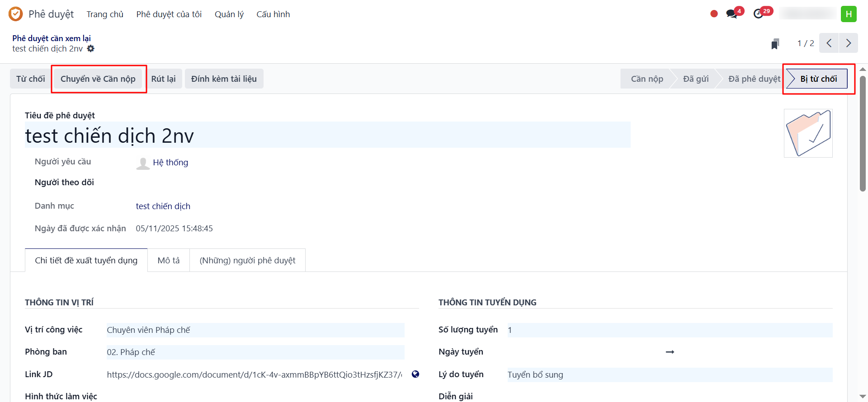Click the Lý do tuyển dropdown field
This screenshot has height=402, width=868.
(669, 375)
